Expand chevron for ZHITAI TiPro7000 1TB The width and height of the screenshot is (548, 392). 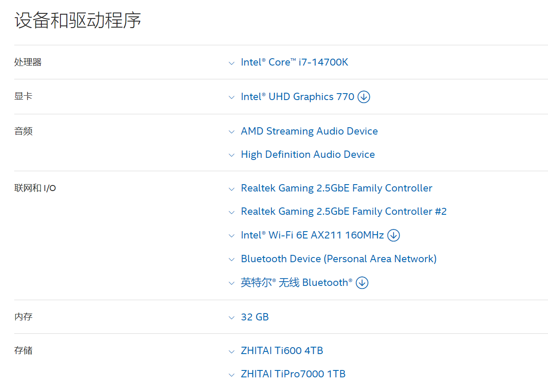(x=232, y=375)
